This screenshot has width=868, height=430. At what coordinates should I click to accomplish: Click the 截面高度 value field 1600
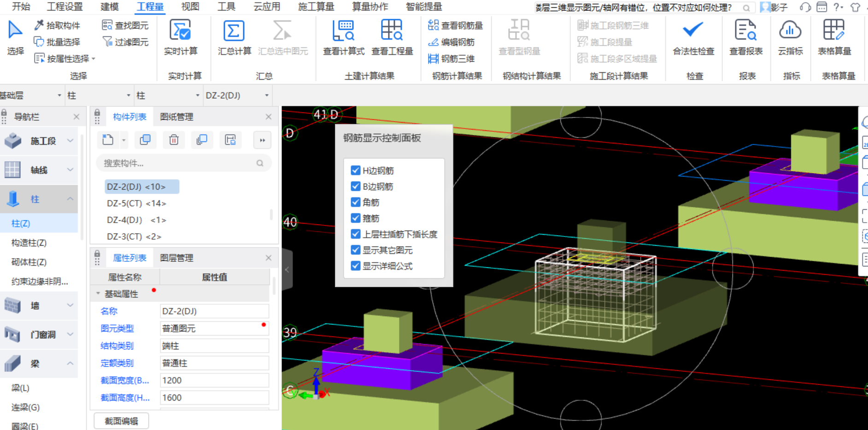tap(214, 397)
